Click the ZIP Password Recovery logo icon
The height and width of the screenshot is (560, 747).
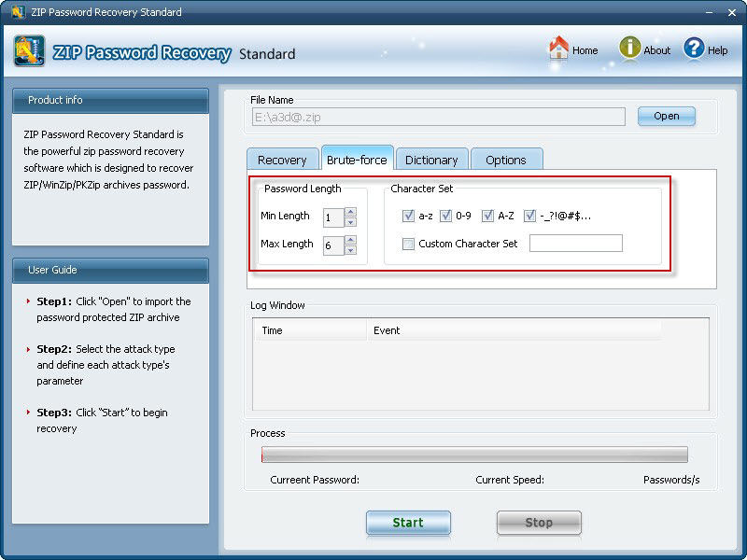pos(30,51)
